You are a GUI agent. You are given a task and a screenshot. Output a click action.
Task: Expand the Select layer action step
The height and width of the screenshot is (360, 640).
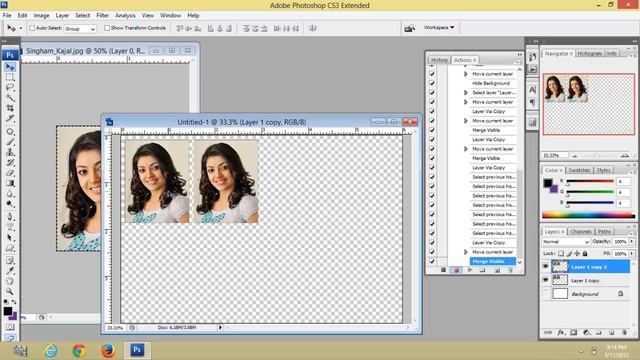tap(466, 93)
